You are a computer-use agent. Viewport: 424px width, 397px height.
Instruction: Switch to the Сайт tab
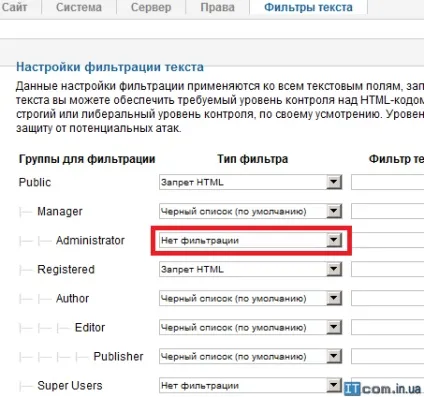[14, 7]
